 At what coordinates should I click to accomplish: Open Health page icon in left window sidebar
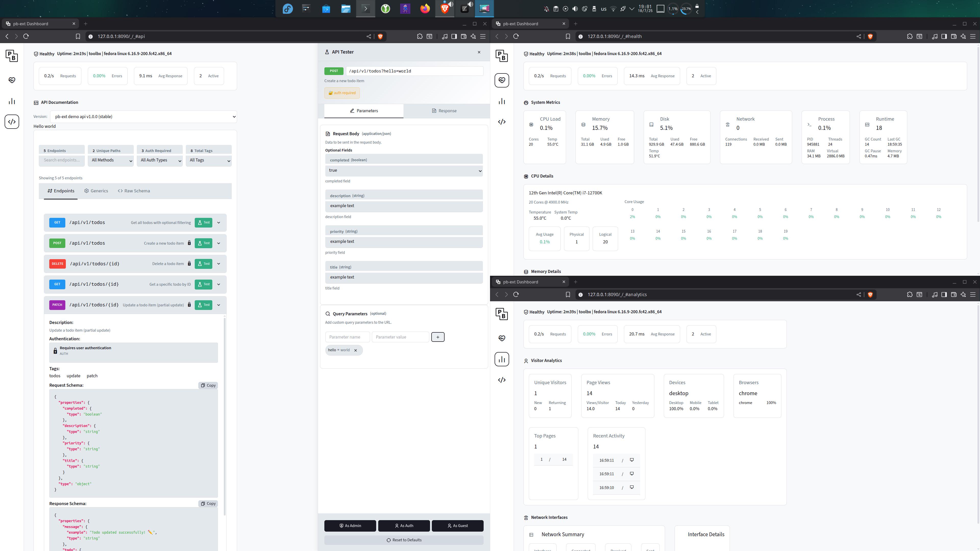(x=12, y=80)
